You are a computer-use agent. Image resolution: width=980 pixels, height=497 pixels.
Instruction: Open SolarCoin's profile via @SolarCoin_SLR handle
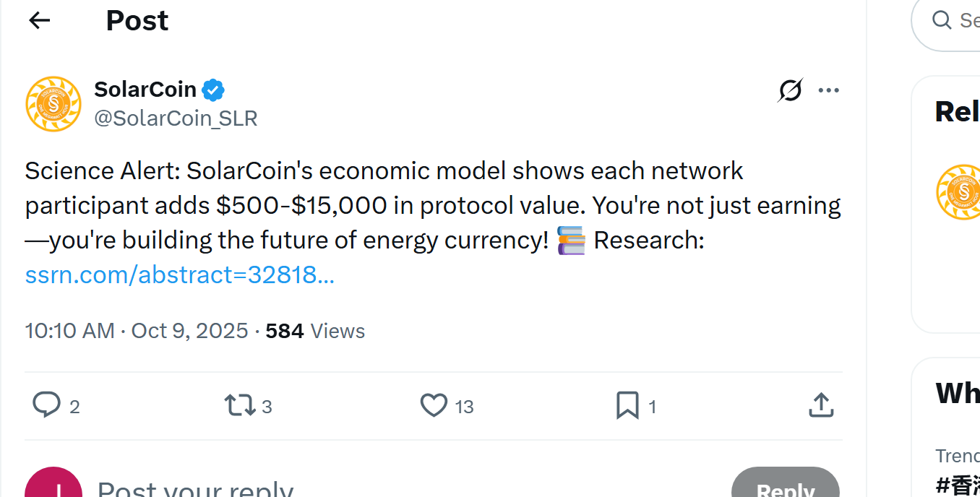click(x=176, y=118)
